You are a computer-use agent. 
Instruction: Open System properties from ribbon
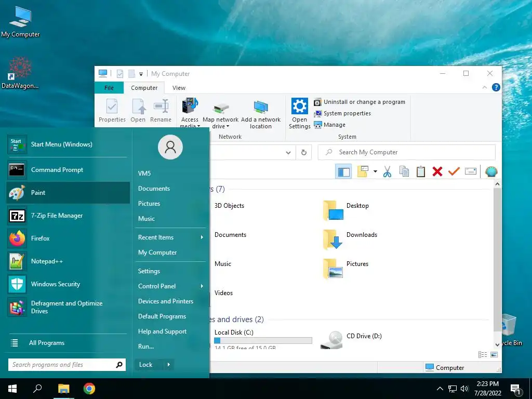click(342, 113)
